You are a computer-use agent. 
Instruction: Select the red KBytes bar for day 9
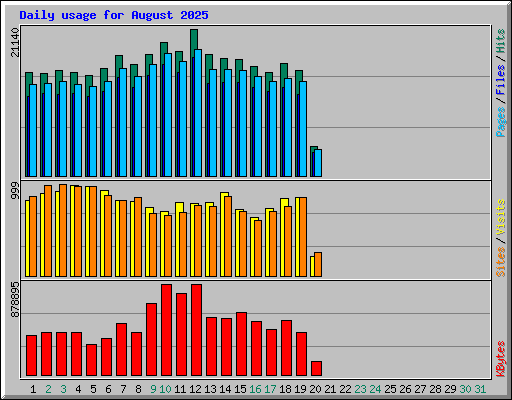[152, 339]
